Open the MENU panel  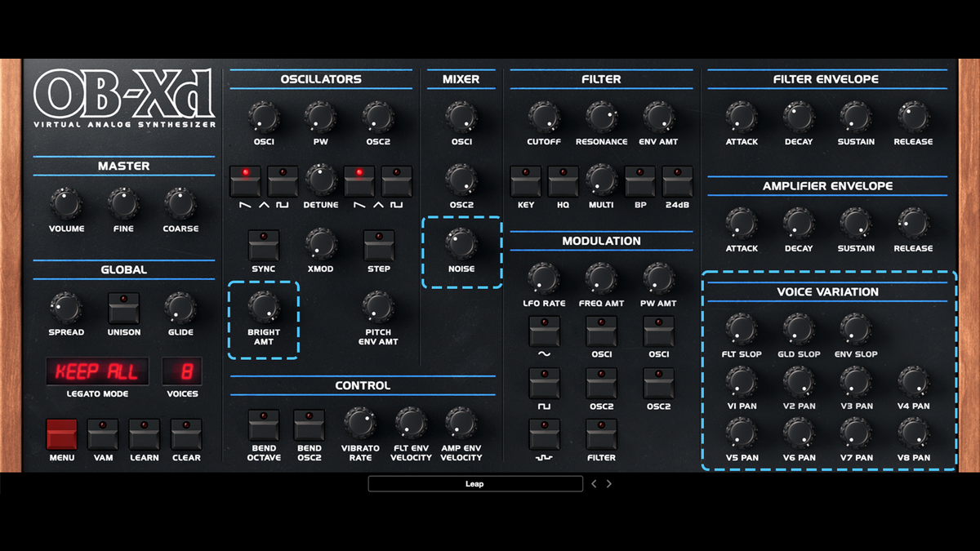pyautogui.click(x=61, y=433)
